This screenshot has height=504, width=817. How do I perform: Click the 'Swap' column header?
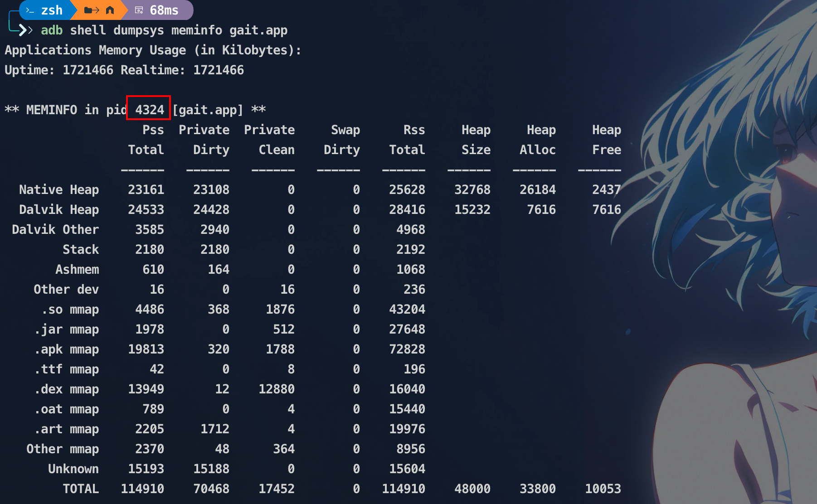(x=345, y=130)
